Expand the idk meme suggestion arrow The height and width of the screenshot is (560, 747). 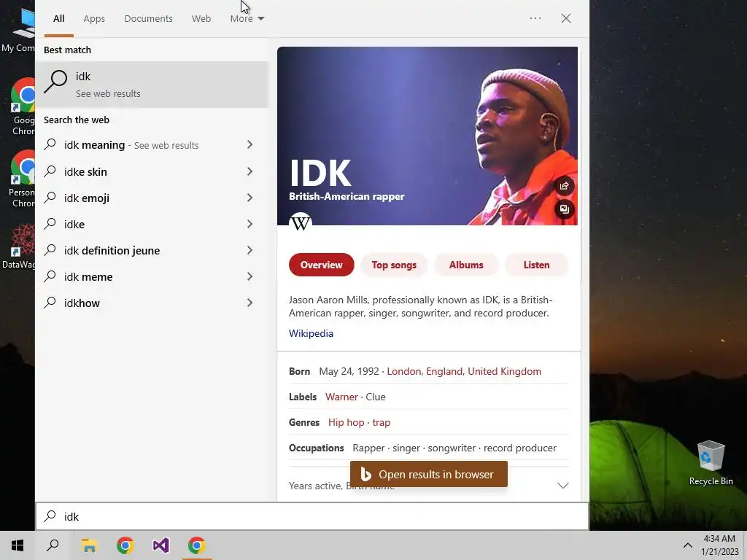tap(249, 276)
